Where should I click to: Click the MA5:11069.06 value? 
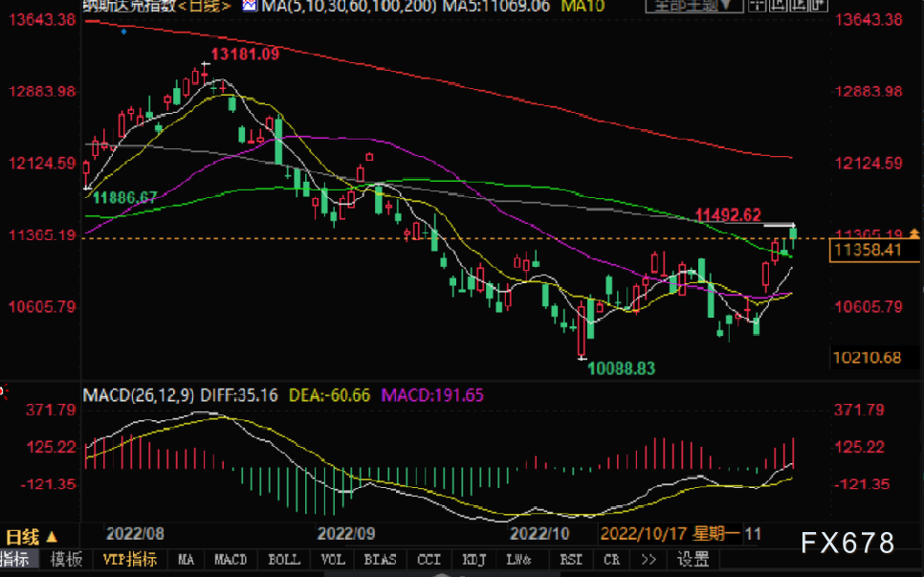(x=496, y=6)
